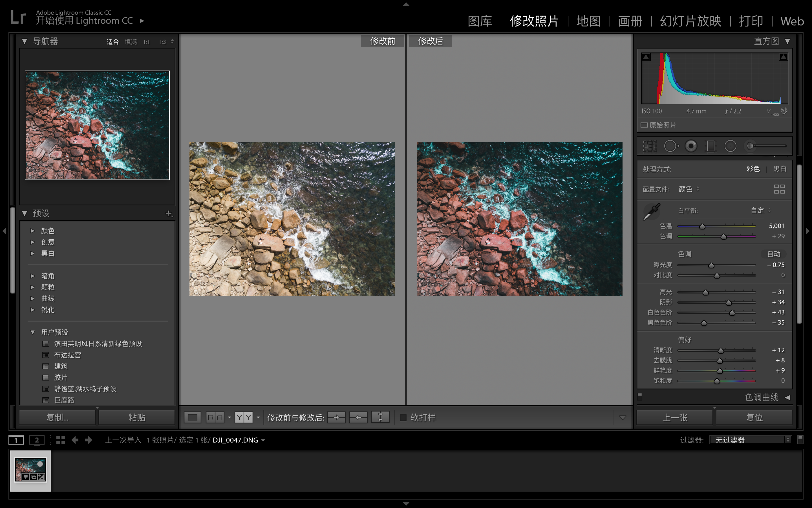Go forward with the right arrow in filmstrip bar
This screenshot has height=508, width=812.
(89, 440)
